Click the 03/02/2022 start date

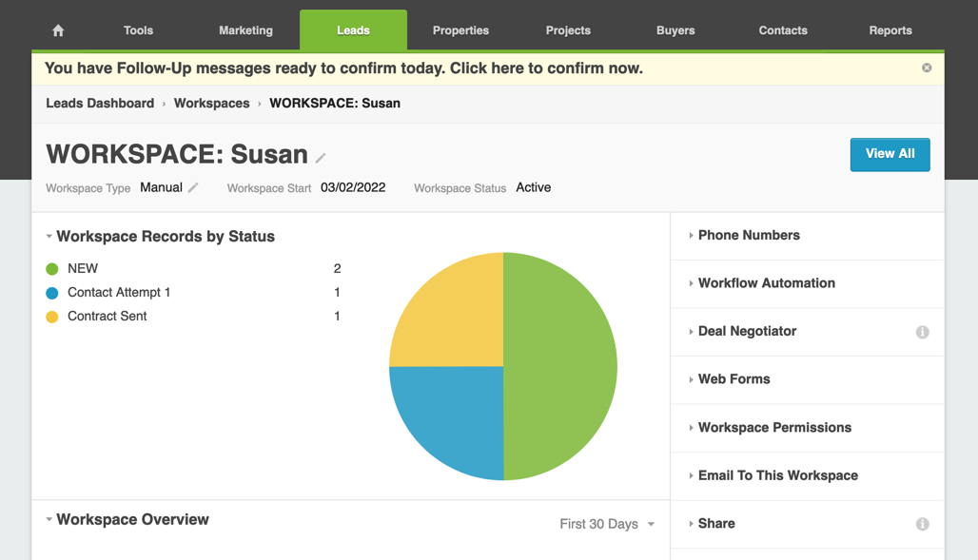pyautogui.click(x=353, y=187)
